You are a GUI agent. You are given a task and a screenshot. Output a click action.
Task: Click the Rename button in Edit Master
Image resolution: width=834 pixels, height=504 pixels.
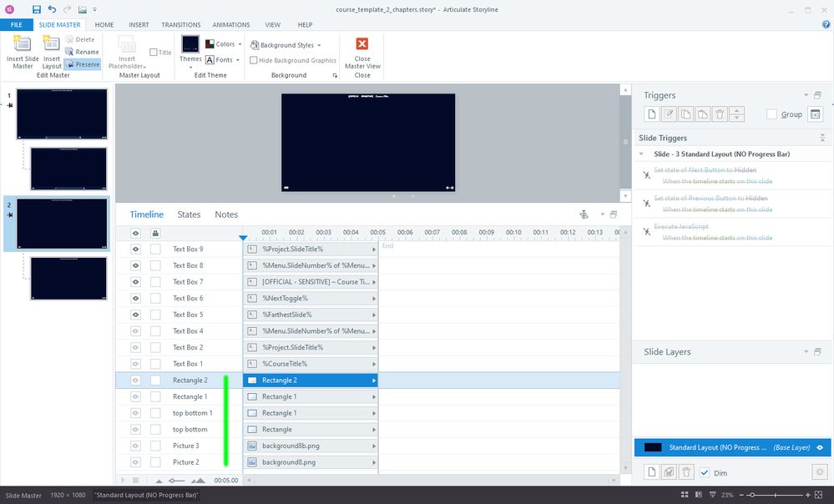pos(82,52)
